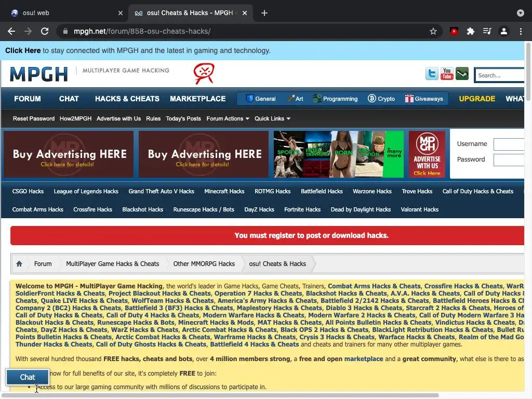Click the home icon in breadcrumb
Image resolution: width=532 pixels, height=399 pixels.
tap(19, 263)
